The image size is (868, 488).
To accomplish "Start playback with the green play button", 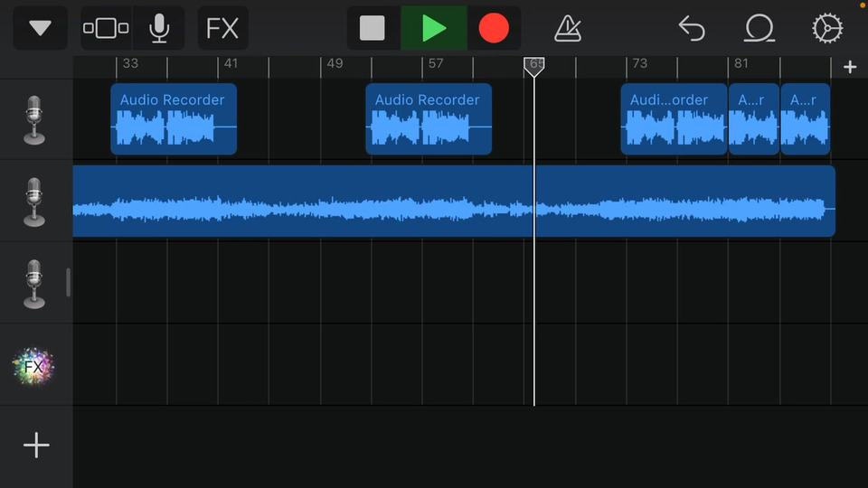I will pyautogui.click(x=434, y=28).
